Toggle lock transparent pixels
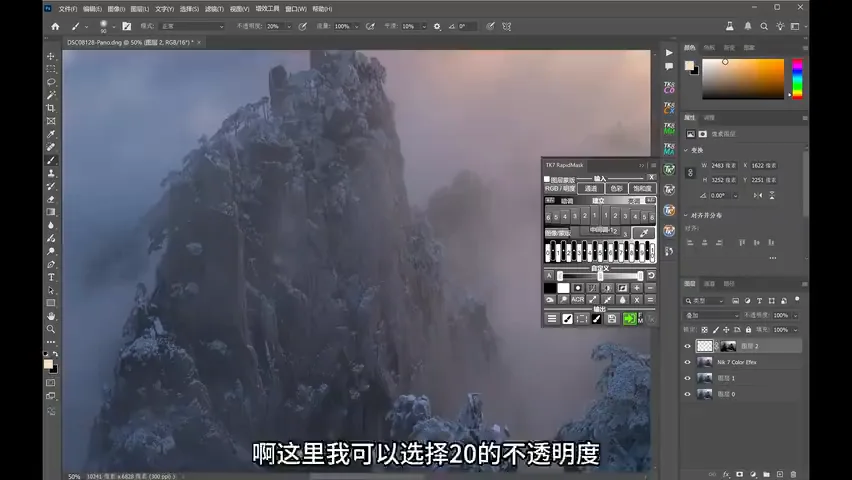The image size is (852, 480). tap(705, 329)
